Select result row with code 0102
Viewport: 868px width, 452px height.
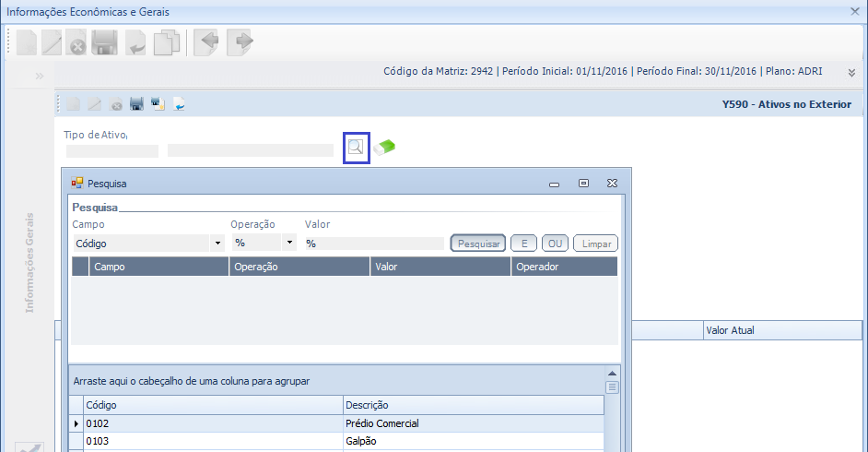[213, 423]
